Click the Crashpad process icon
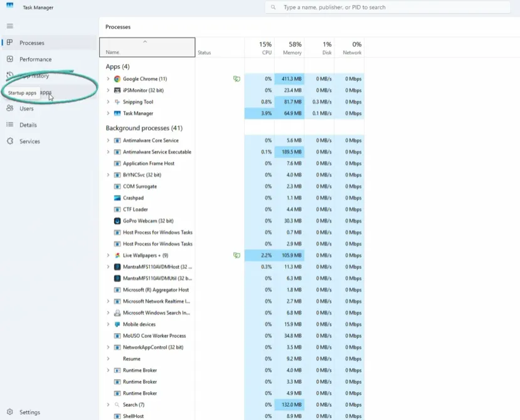 (x=117, y=198)
